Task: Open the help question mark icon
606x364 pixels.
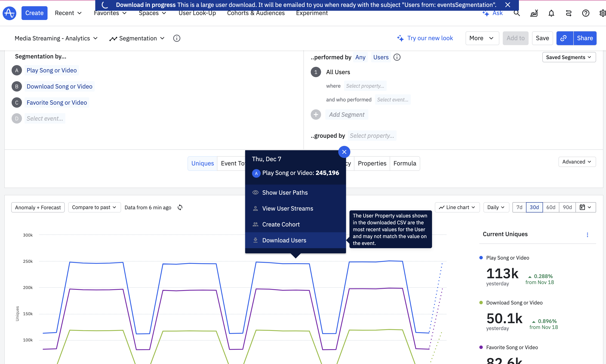Action: point(585,13)
